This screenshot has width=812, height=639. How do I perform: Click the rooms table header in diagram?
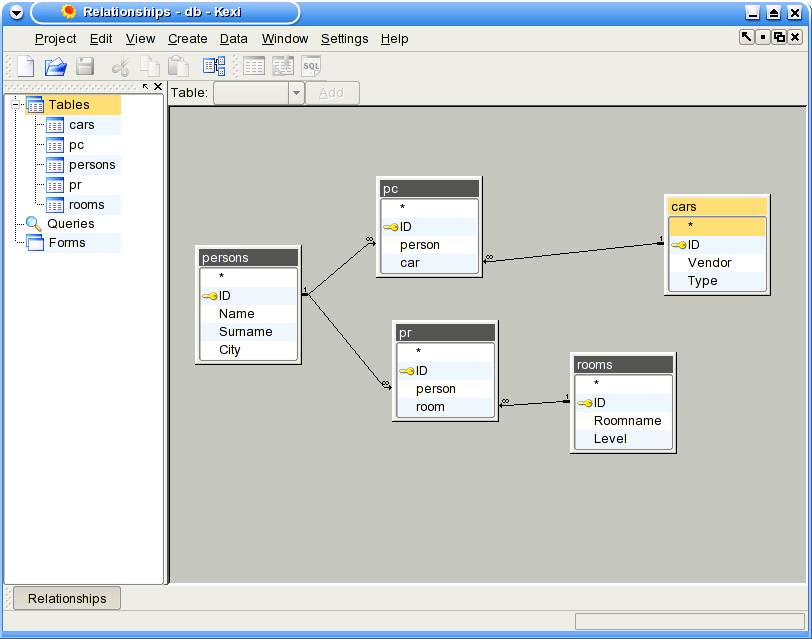623,365
